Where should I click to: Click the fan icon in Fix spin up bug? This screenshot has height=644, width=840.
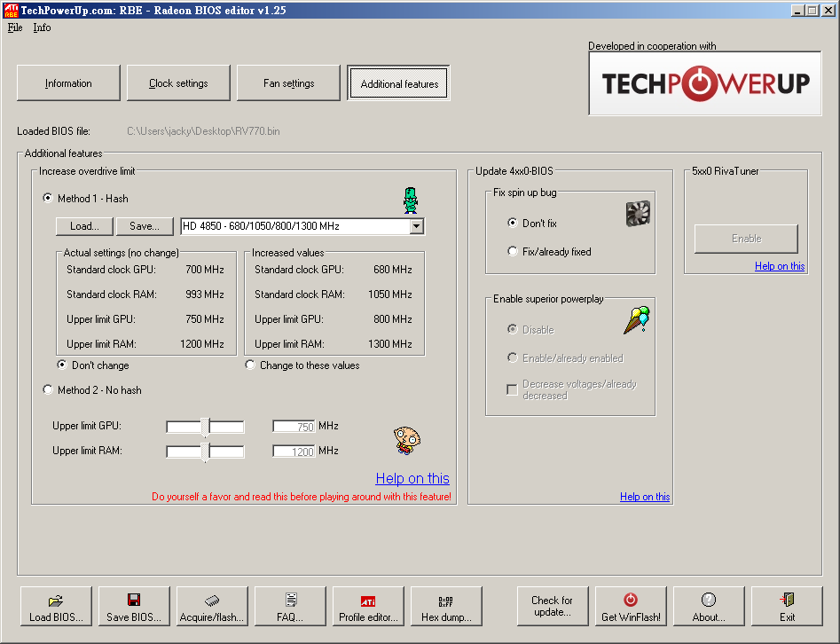(x=638, y=213)
